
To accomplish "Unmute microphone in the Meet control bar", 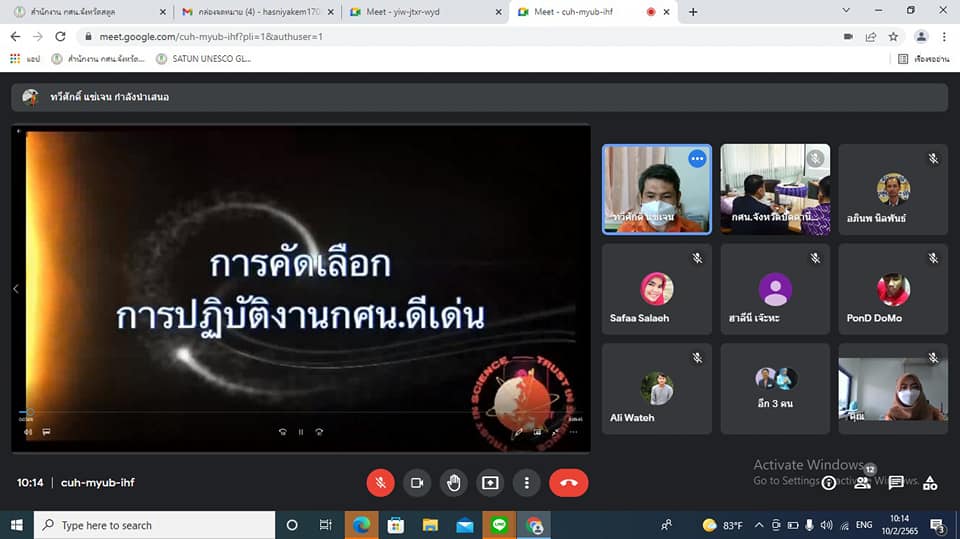I will pyautogui.click(x=380, y=482).
